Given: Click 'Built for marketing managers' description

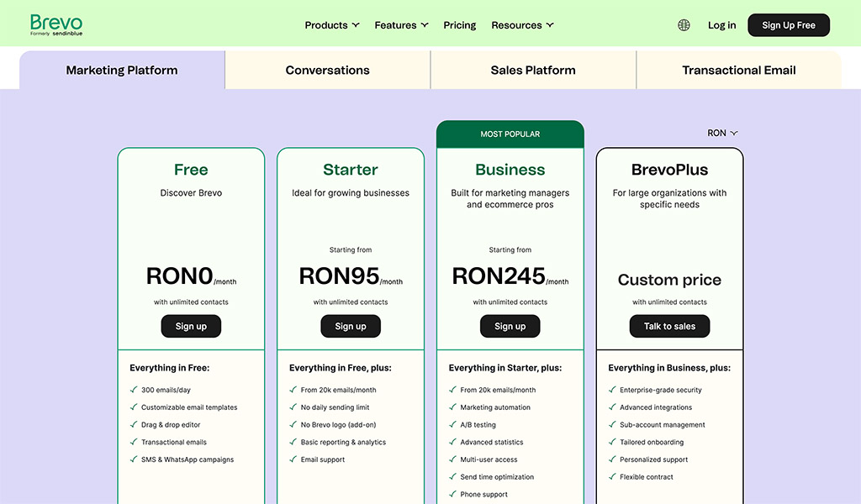Looking at the screenshot, I should click(510, 198).
